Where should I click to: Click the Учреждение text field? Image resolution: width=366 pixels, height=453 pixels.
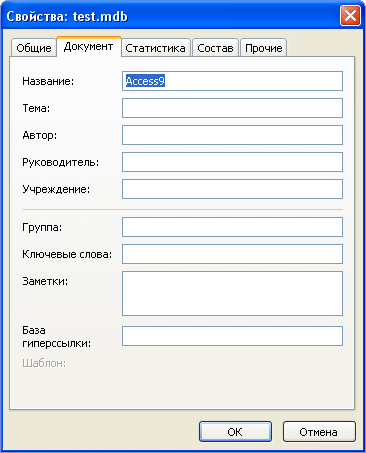click(232, 189)
